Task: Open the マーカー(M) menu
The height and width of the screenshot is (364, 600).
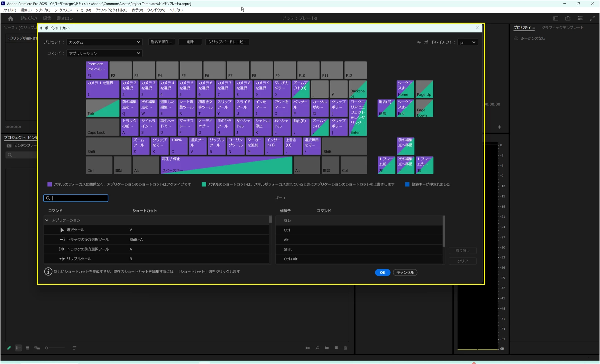Action: 83,10
